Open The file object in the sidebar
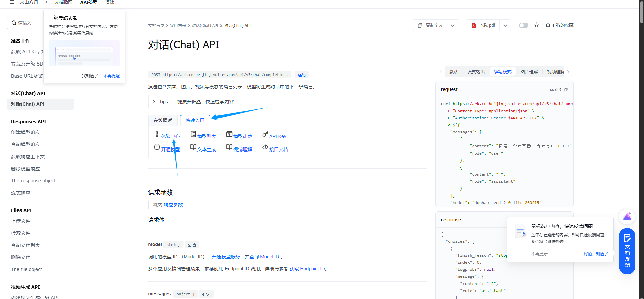This screenshot has height=299, width=644. [x=27, y=269]
